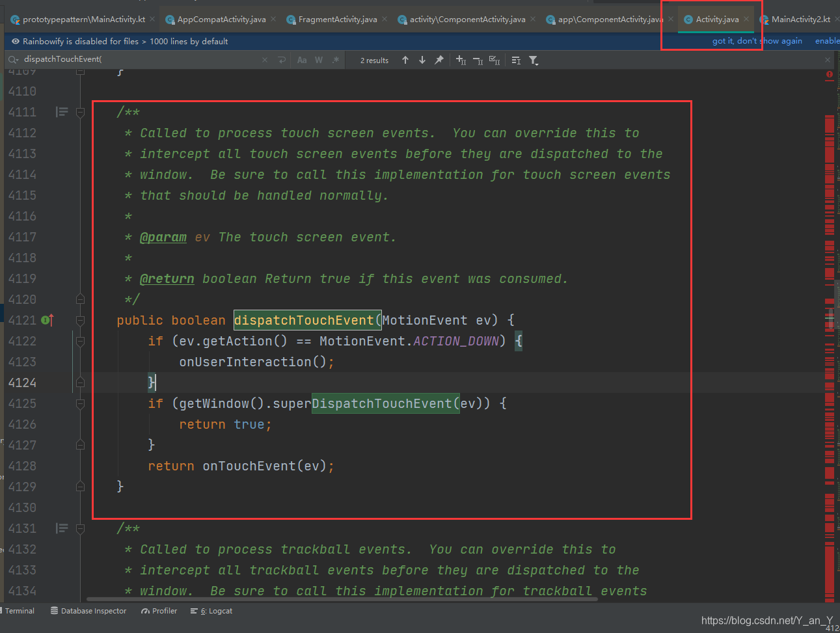Close the FragmentActivity.java tab
Viewport: 840px width, 633px height.
385,19
